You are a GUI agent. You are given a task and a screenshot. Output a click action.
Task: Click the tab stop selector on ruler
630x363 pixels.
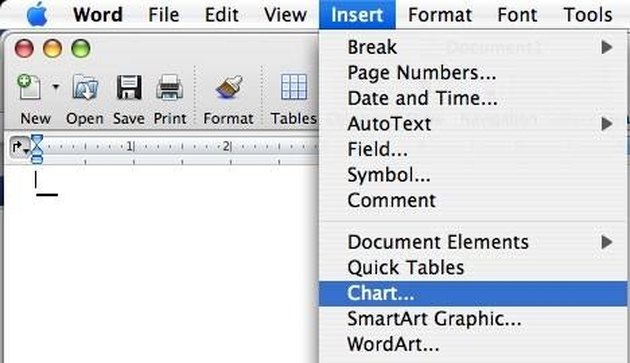point(18,148)
